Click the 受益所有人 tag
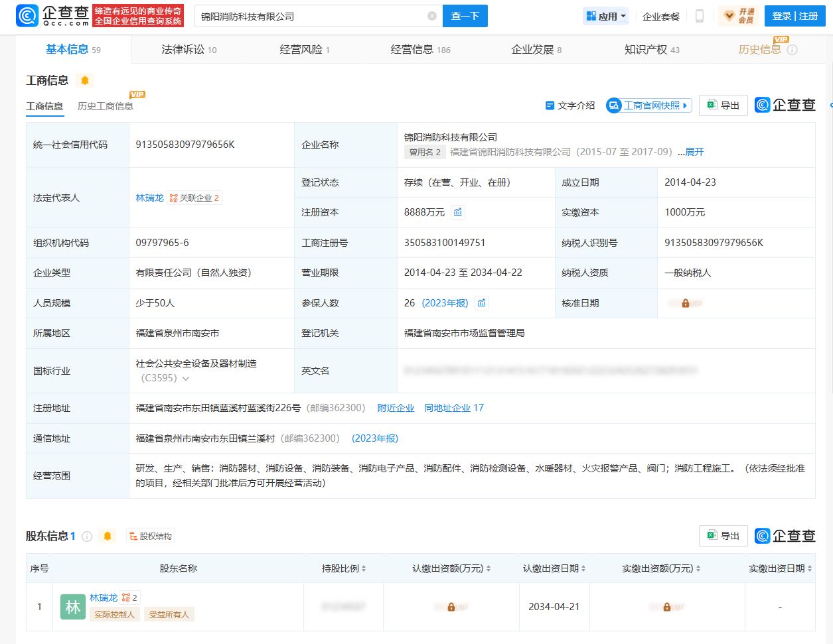Screen dimensions: 833x644 coord(169,615)
